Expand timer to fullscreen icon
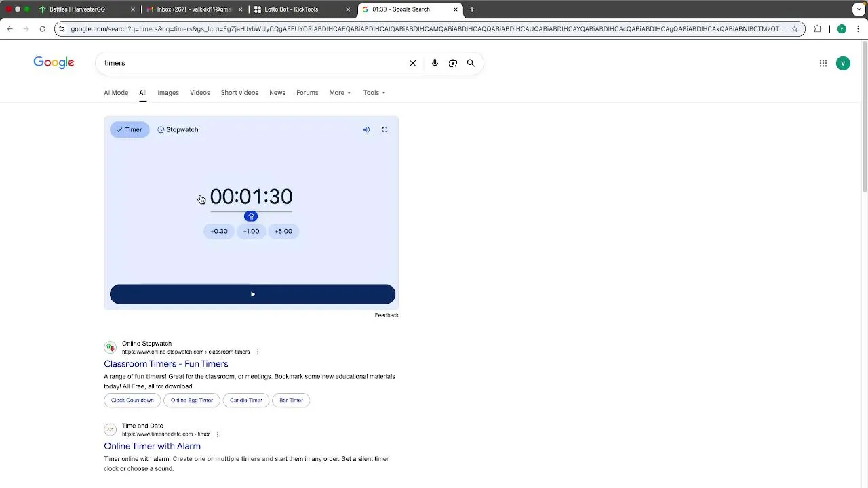 [384, 129]
